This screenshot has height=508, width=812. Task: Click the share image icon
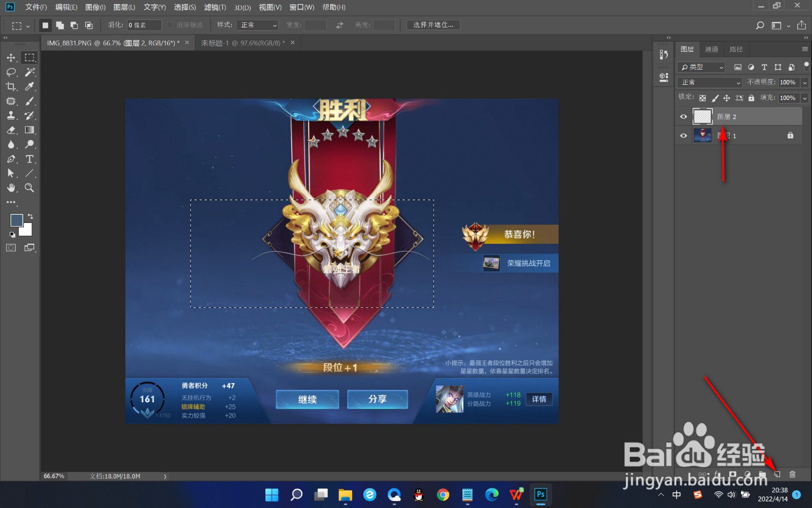pos(801,25)
